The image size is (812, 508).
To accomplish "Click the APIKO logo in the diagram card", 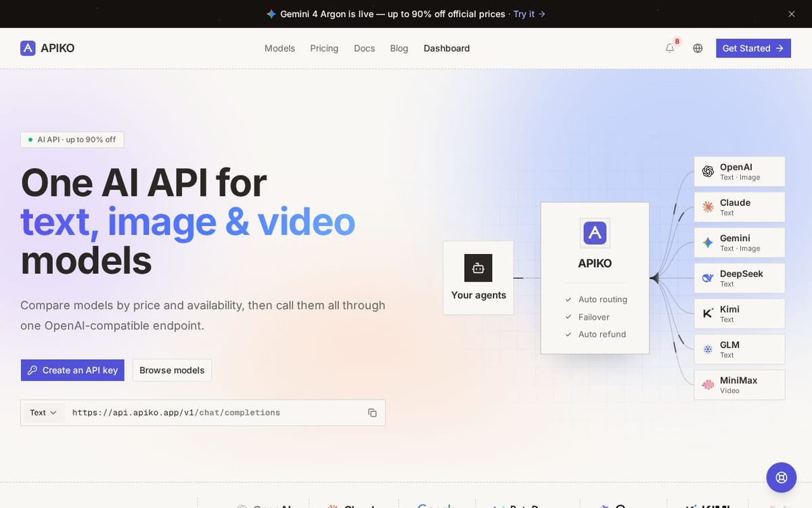I will coord(595,233).
